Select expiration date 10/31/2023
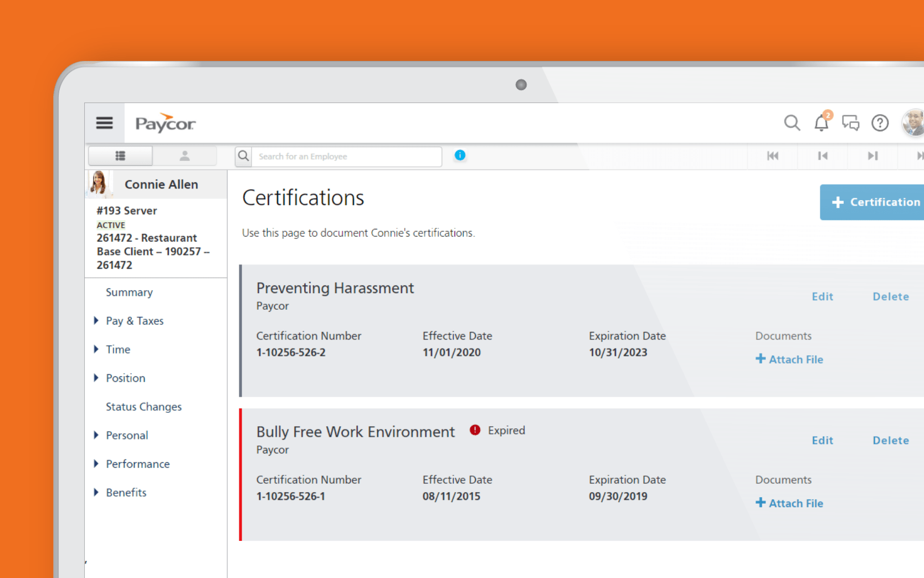This screenshot has width=924, height=578. point(618,352)
